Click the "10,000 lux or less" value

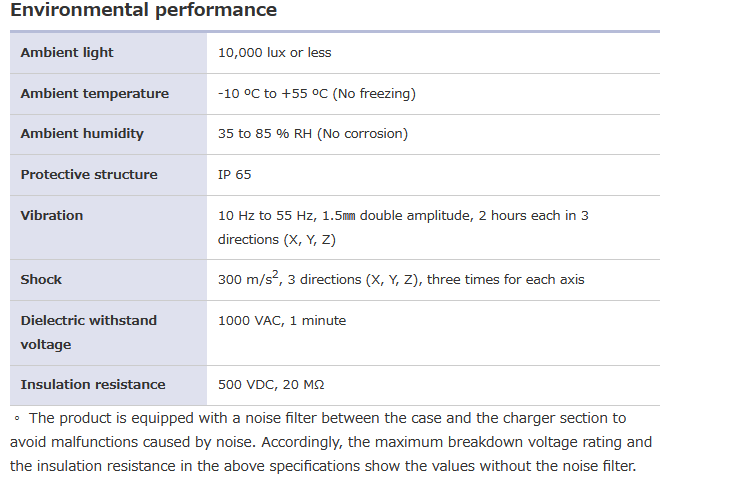click(274, 53)
